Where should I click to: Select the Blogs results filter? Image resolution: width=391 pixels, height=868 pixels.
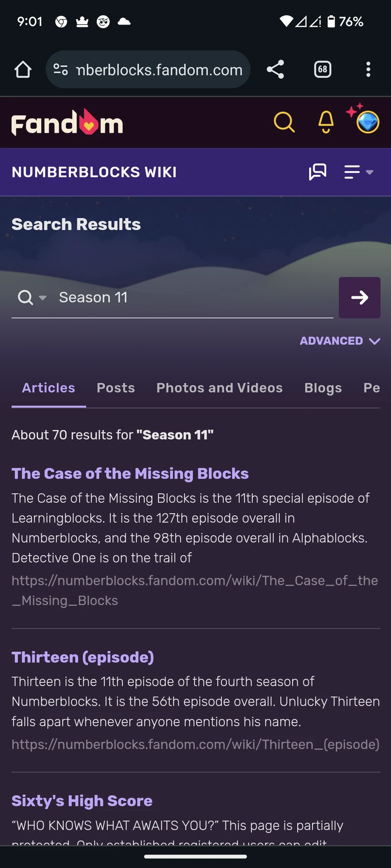[x=323, y=387]
